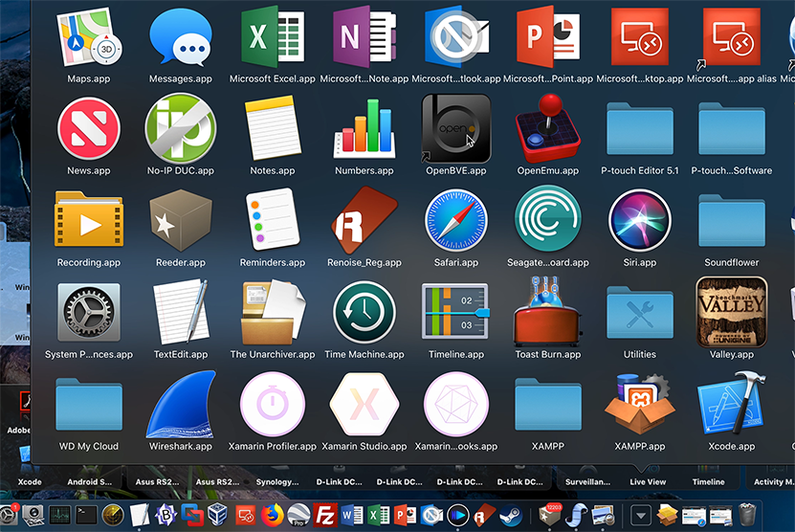Open BBEdit in the Dock
Viewport: 795px width, 532px height.
coord(166,516)
